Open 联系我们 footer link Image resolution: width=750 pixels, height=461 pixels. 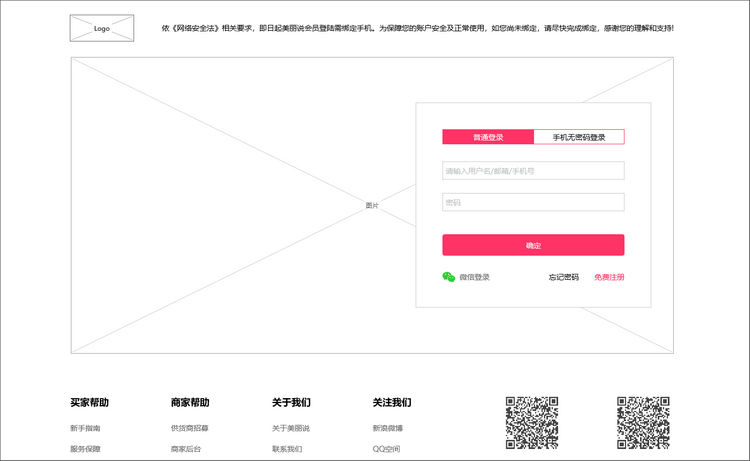point(287,449)
